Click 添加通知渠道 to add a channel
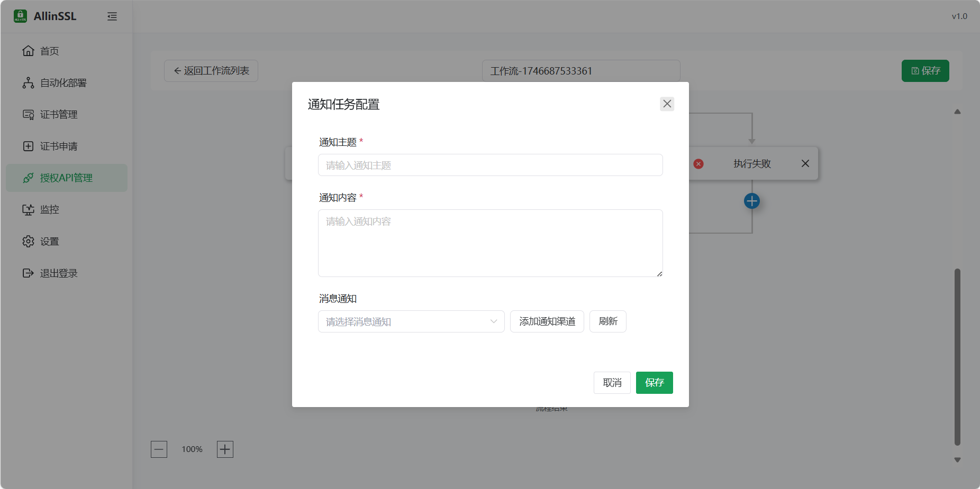This screenshot has width=980, height=489. click(547, 321)
